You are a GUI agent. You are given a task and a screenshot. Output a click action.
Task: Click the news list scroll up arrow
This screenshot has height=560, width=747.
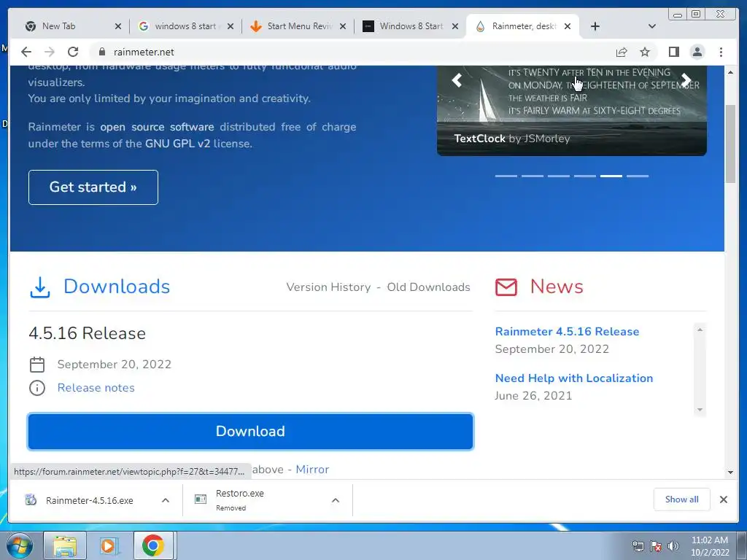pyautogui.click(x=700, y=330)
